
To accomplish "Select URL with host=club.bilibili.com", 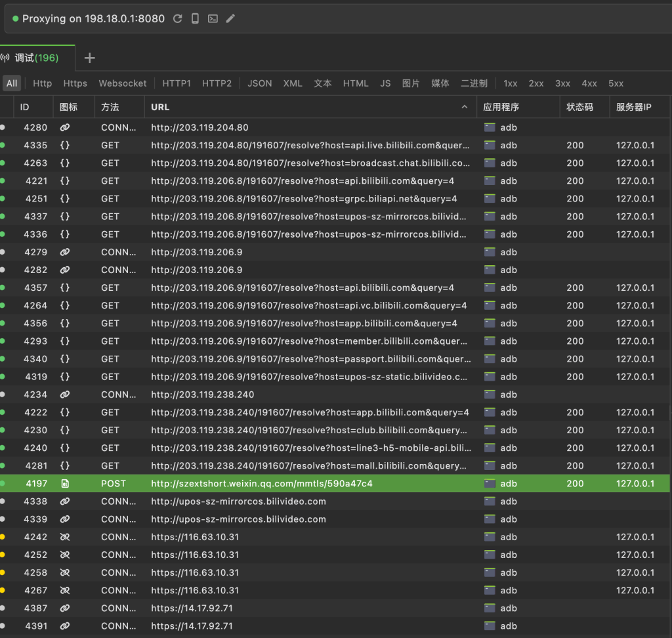I will (x=309, y=430).
